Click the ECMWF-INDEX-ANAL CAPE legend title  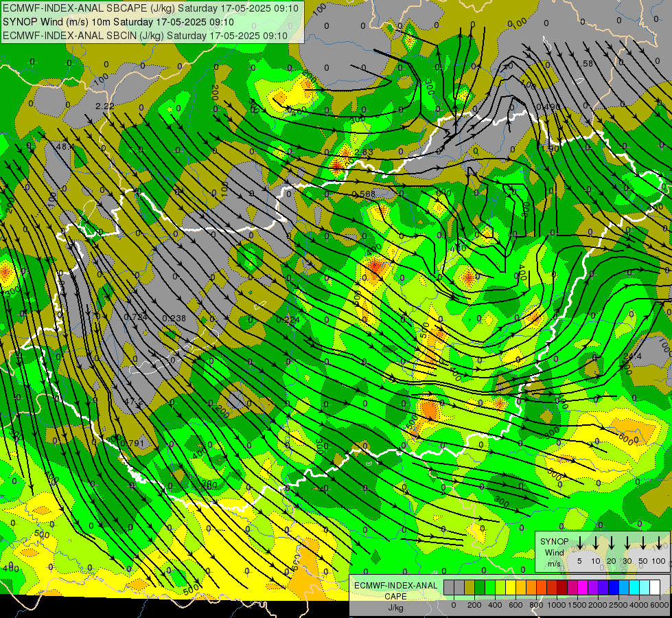pos(395,591)
